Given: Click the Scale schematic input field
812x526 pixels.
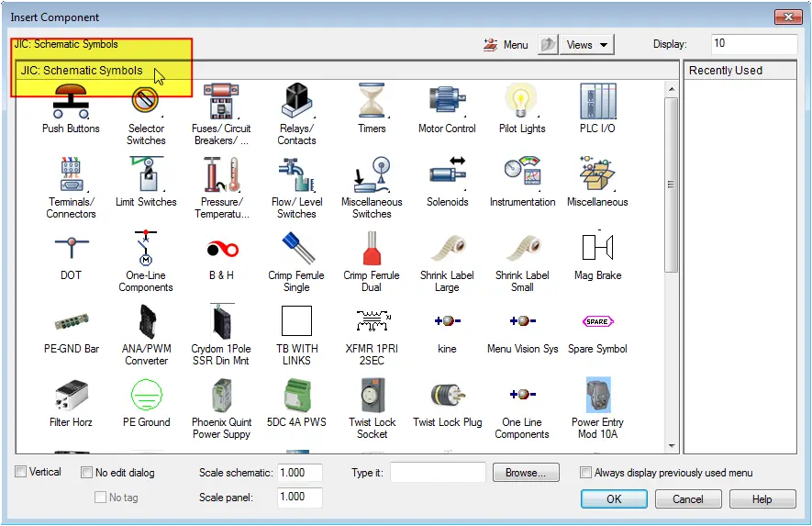Looking at the screenshot, I should 300,473.
